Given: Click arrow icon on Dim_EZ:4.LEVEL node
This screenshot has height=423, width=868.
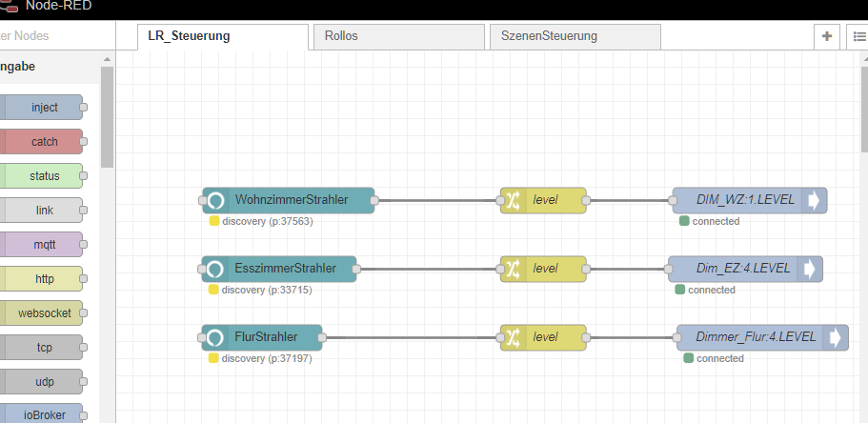Looking at the screenshot, I should click(809, 269).
